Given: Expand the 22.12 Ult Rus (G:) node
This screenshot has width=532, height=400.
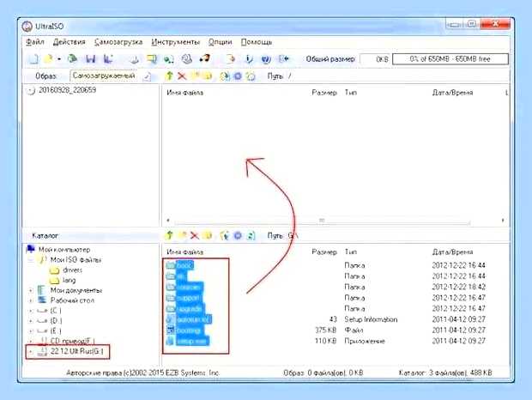Looking at the screenshot, I should point(31,352).
